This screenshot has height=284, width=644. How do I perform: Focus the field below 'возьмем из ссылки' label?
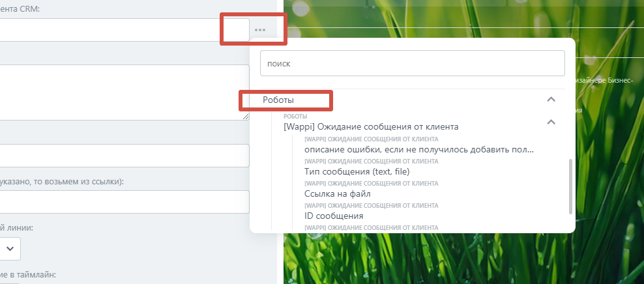point(124,201)
